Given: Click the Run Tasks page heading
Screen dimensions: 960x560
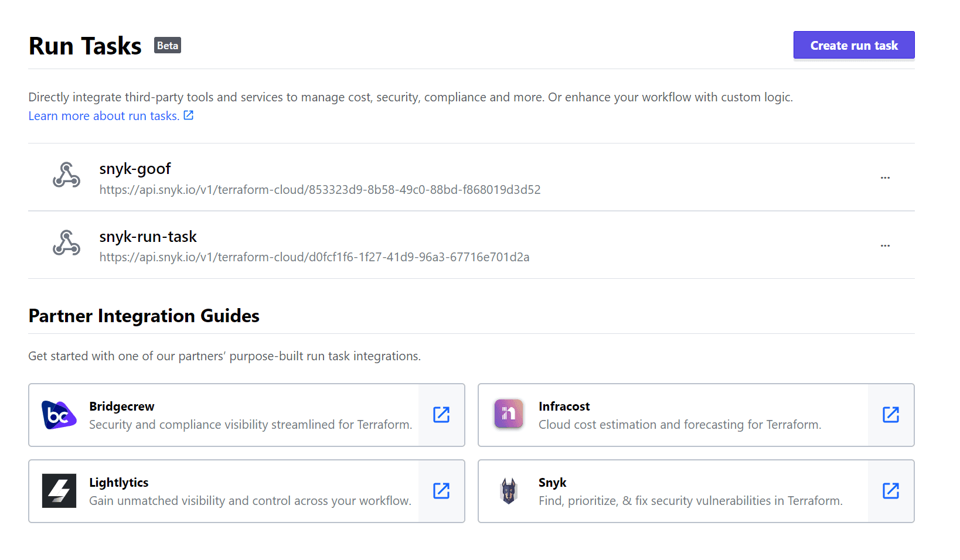Looking at the screenshot, I should (85, 46).
